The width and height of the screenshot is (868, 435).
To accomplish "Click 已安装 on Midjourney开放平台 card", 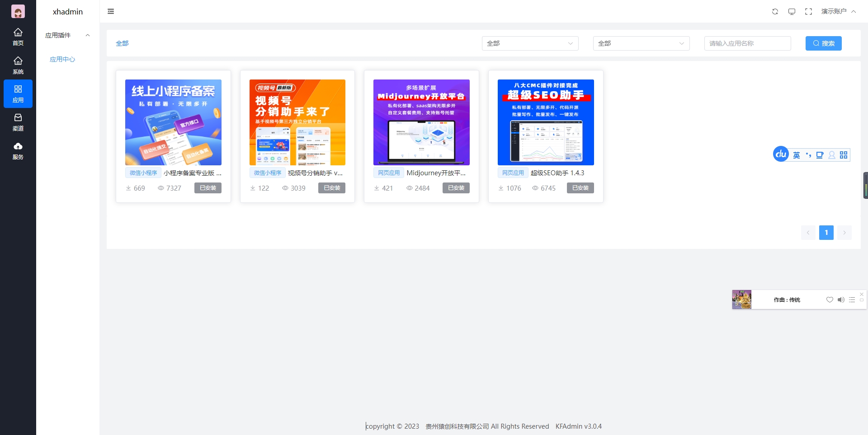I will [456, 188].
